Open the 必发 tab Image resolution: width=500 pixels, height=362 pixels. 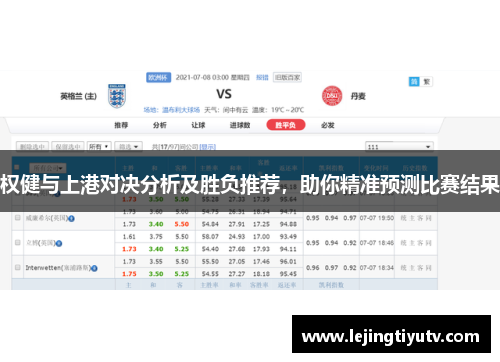pyautogui.click(x=328, y=125)
